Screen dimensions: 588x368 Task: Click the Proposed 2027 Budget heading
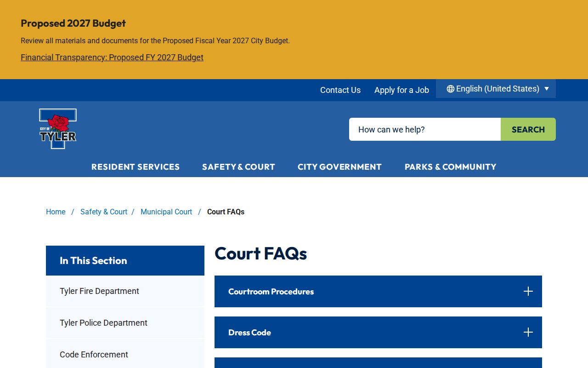pos(73,23)
